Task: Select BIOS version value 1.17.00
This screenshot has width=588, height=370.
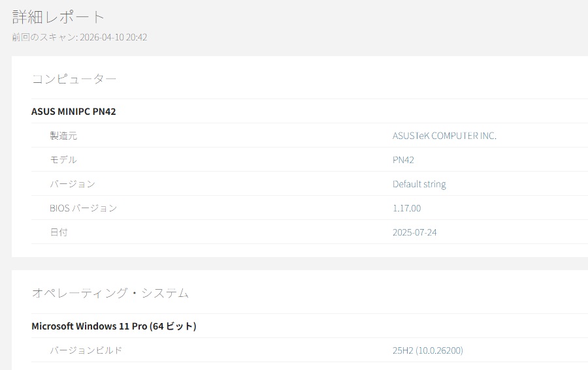Action: pyautogui.click(x=406, y=208)
